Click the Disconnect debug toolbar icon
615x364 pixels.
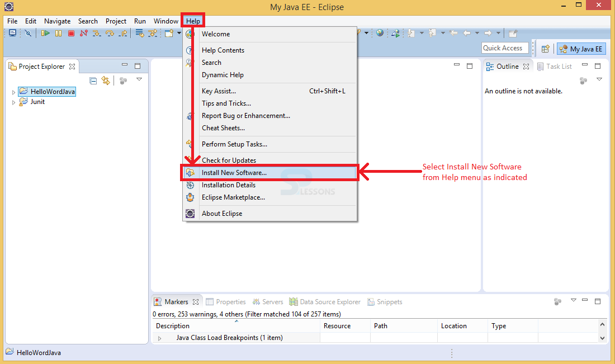click(x=83, y=34)
